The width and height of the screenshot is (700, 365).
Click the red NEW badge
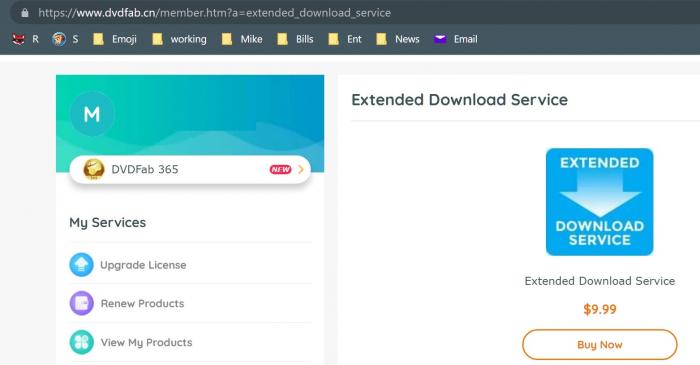(x=280, y=170)
